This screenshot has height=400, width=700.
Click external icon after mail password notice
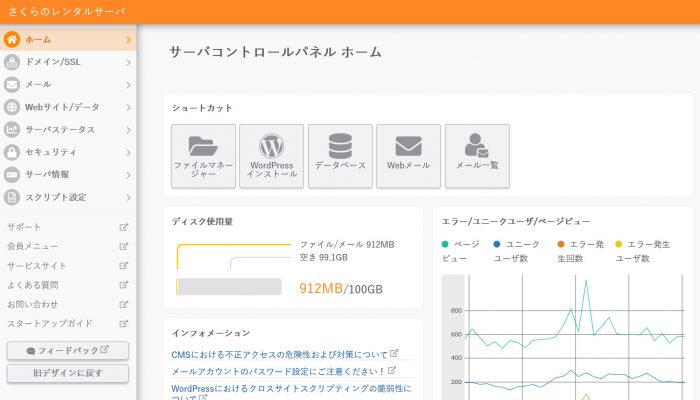click(x=392, y=370)
